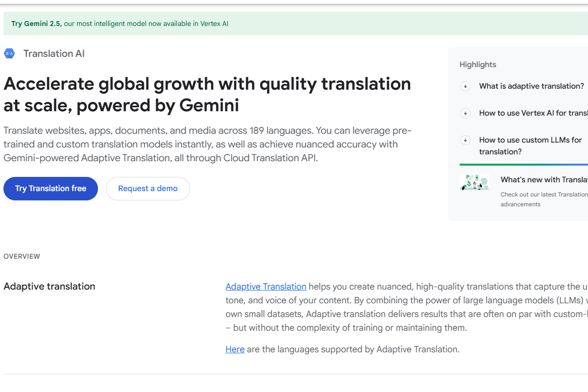Click the 'Try Translation free' button
The height and width of the screenshot is (392, 588).
pos(51,189)
